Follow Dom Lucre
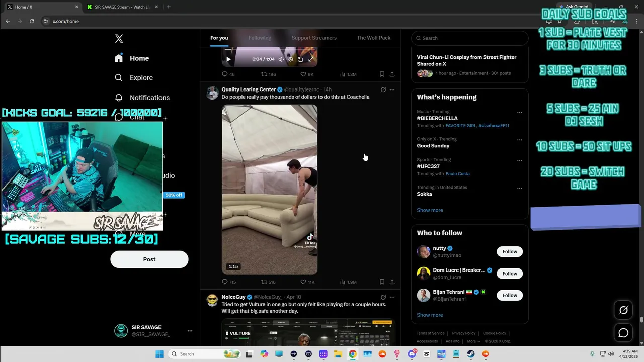The height and width of the screenshot is (362, 644). click(510, 274)
